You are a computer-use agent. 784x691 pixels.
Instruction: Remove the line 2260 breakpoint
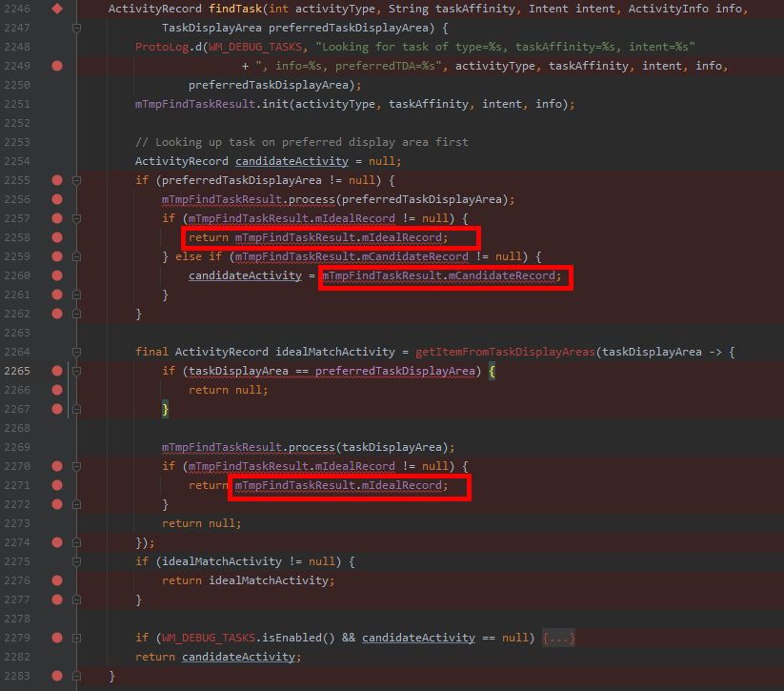(57, 275)
